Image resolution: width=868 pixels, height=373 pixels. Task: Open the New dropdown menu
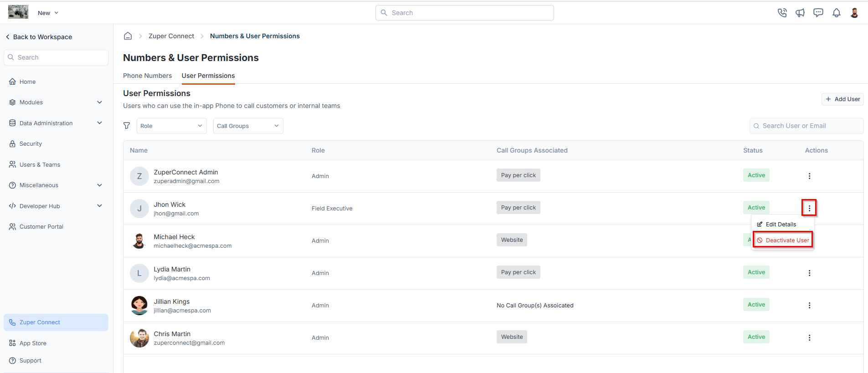coord(48,13)
